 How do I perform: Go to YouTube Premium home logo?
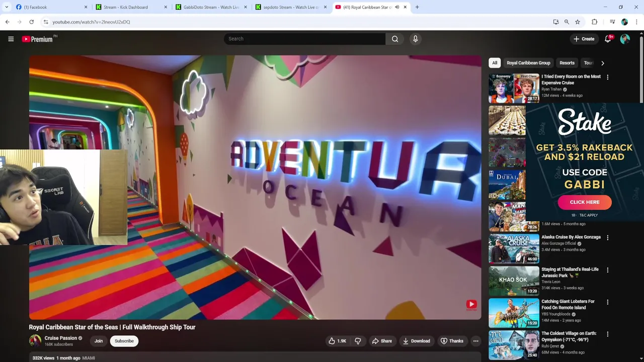tap(38, 39)
